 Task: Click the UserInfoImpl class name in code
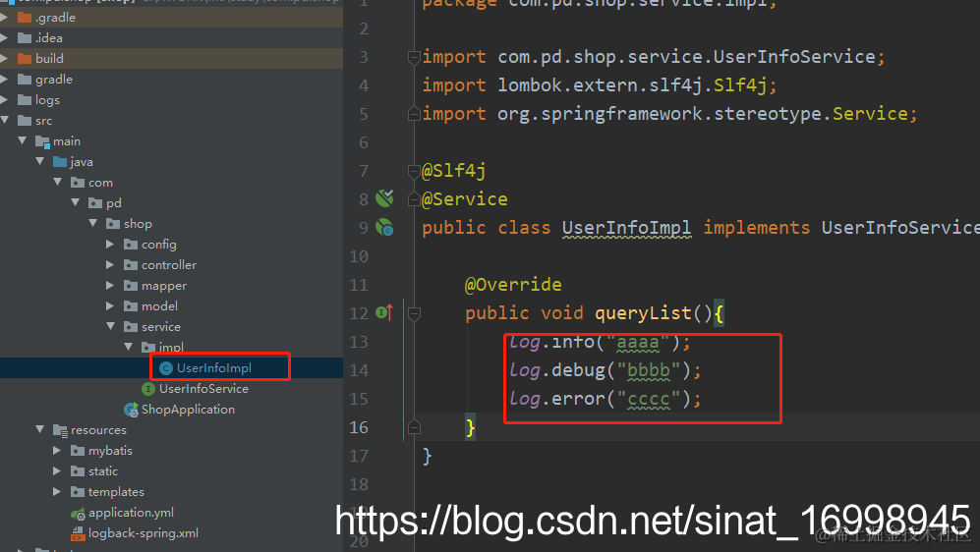coord(627,228)
